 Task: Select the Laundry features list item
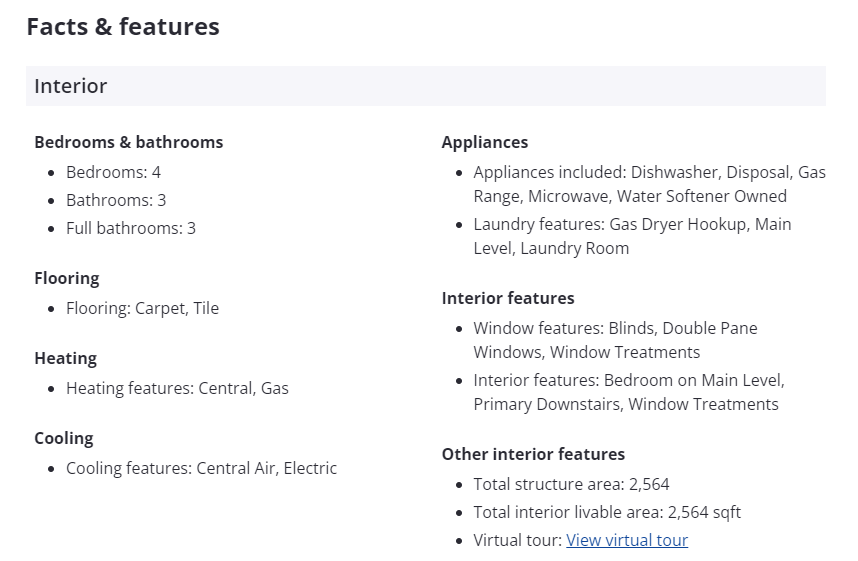pos(632,236)
